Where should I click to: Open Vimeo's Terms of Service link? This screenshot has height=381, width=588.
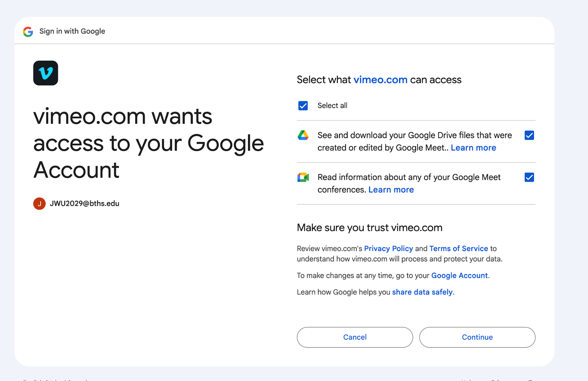coord(459,248)
